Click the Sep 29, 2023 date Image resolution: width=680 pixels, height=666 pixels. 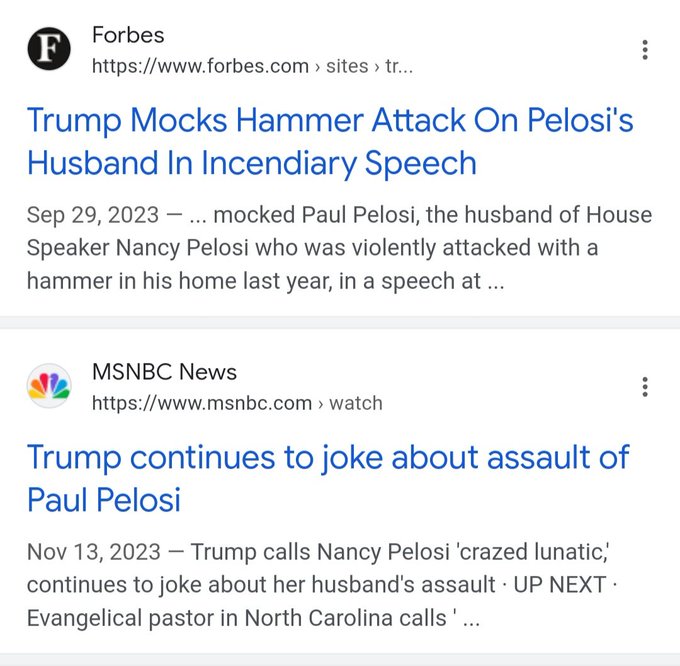(x=93, y=215)
